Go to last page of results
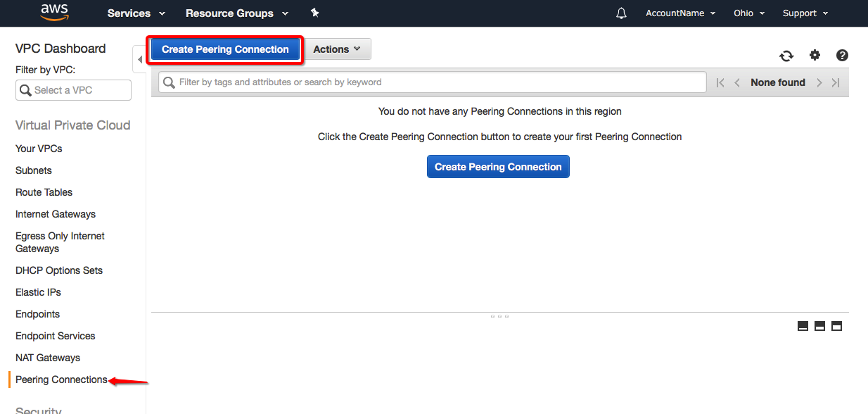The width and height of the screenshot is (868, 414). [x=836, y=82]
